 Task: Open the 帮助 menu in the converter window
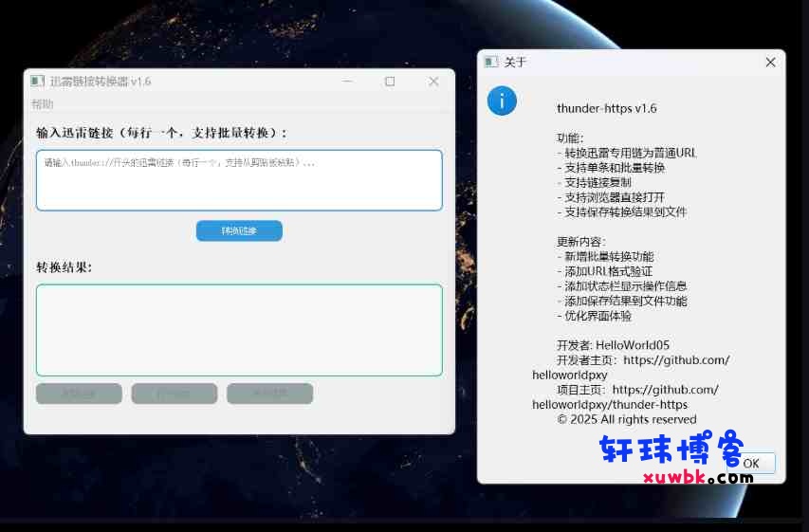(x=42, y=103)
